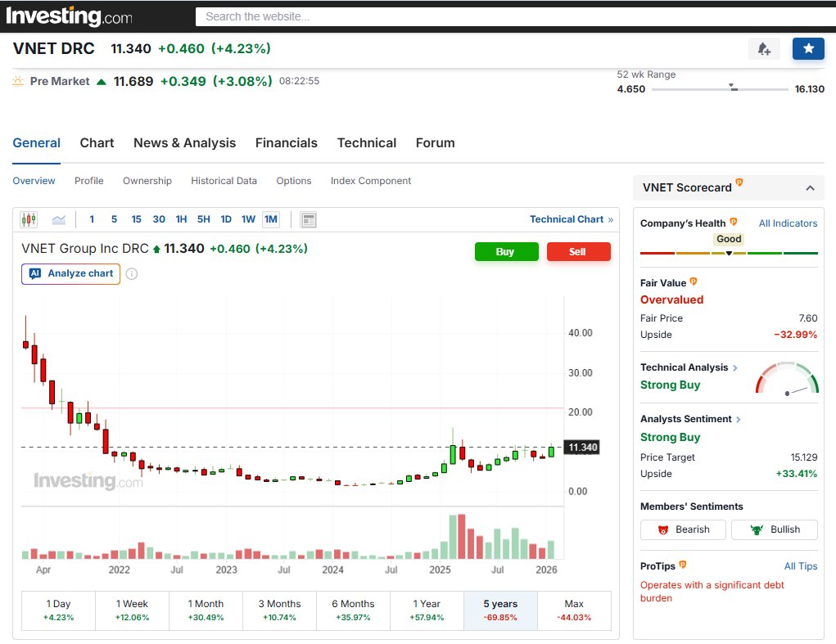
Task: Click the Company's Health rating bar
Action: point(729,253)
